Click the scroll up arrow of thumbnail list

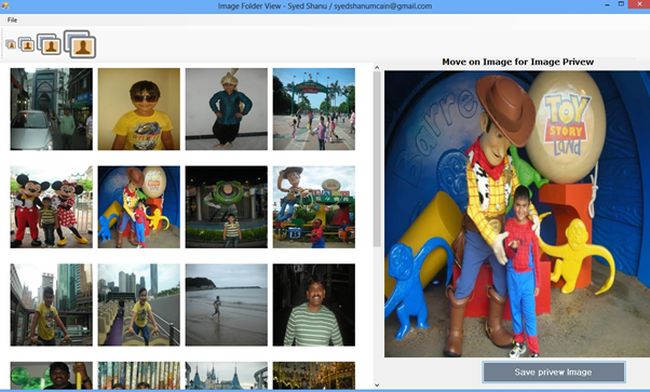[x=377, y=68]
